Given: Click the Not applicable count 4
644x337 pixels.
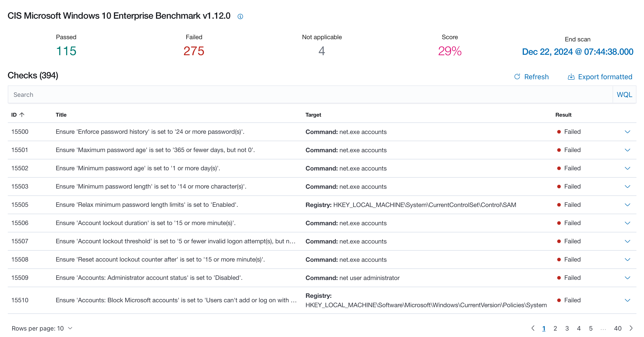Looking at the screenshot, I should point(322,51).
